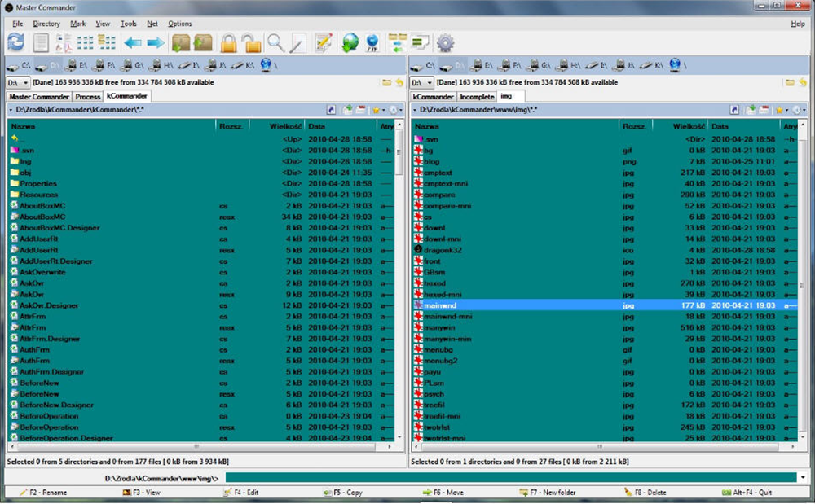Viewport: 815px width, 504px height.
Task: Open the Directory menu
Action: coord(46,24)
